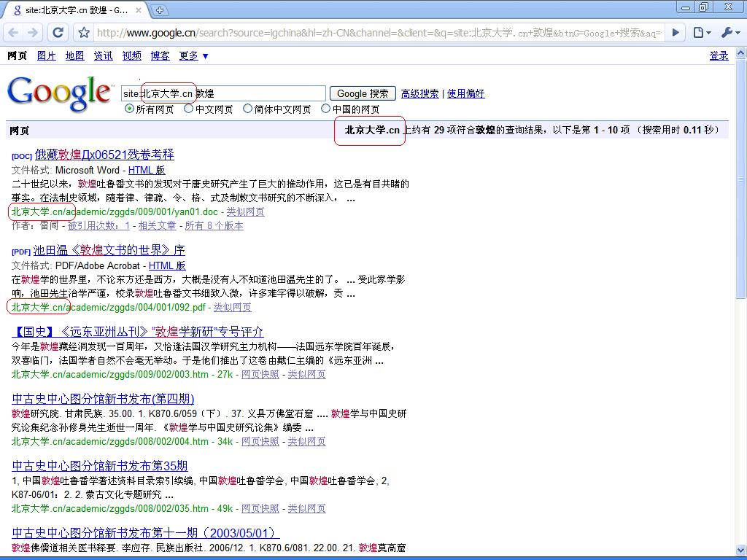747x560 pixels.
Task: Open result 俄藏敦煌Дx06521残卷考释
Action: click(104, 155)
